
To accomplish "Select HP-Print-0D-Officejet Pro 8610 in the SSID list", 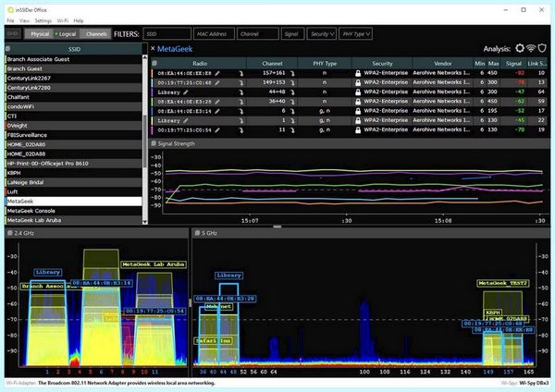I will tap(74, 164).
